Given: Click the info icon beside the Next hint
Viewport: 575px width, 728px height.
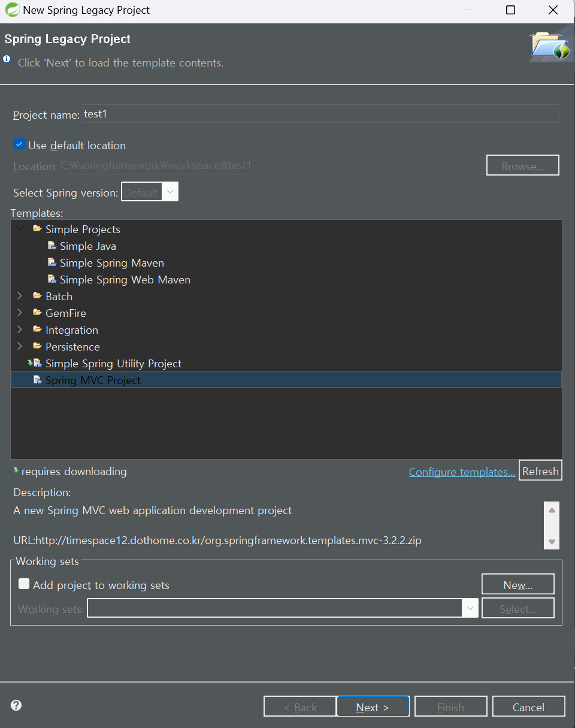Looking at the screenshot, I should [7, 59].
